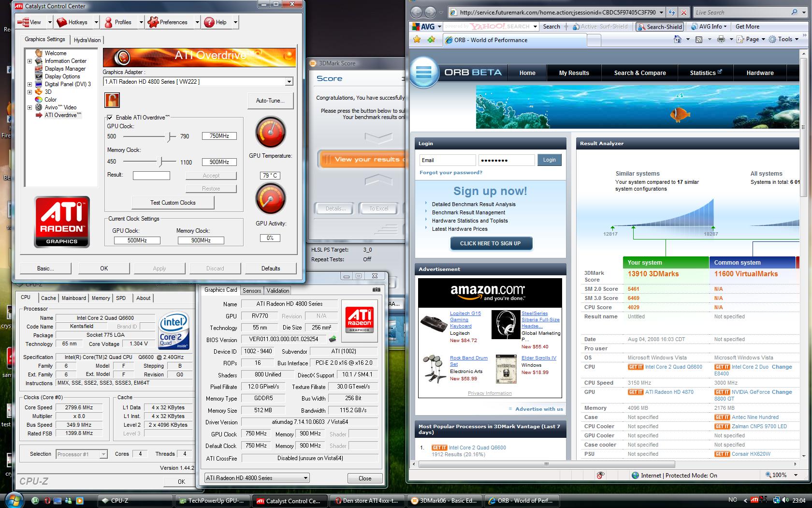This screenshot has width=812, height=508.
Task: Click the browser Refresh icon
Action: pyautogui.click(x=672, y=13)
